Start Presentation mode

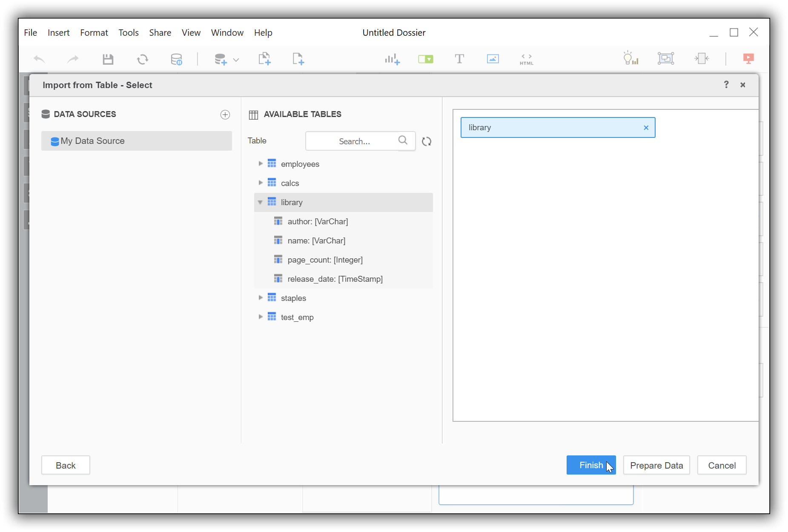pyautogui.click(x=748, y=59)
